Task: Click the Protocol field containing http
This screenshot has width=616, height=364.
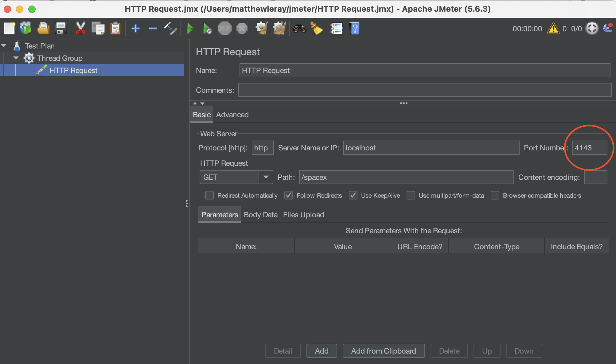Action: coord(263,148)
